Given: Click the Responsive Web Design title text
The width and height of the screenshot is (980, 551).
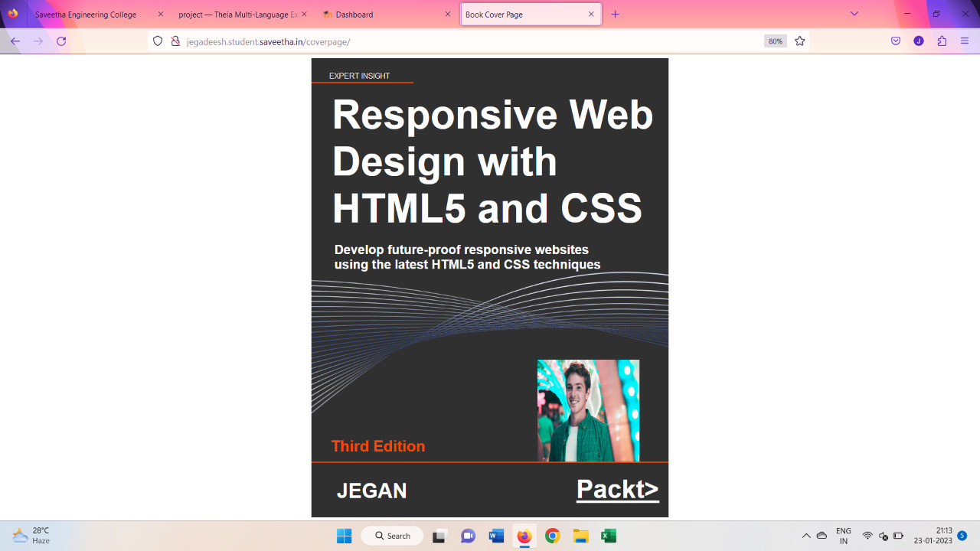Looking at the screenshot, I should (x=492, y=161).
